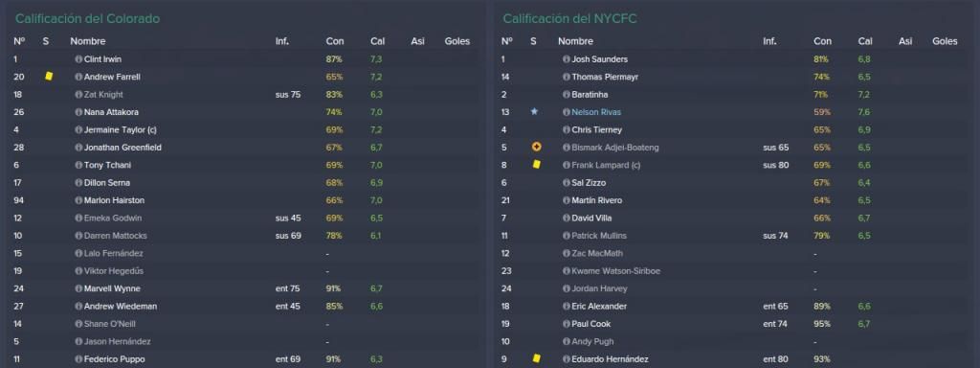Image resolution: width=980 pixels, height=368 pixels.
Task: Select the star icon next to Nelson Rivas
Action: coord(534,112)
